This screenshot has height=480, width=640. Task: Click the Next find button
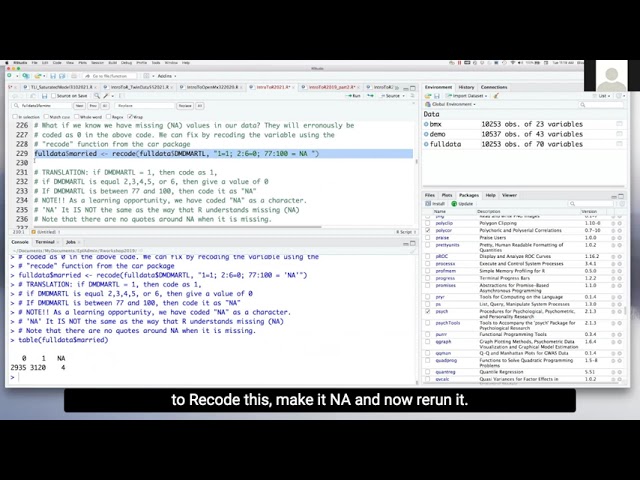pyautogui.click(x=79, y=106)
